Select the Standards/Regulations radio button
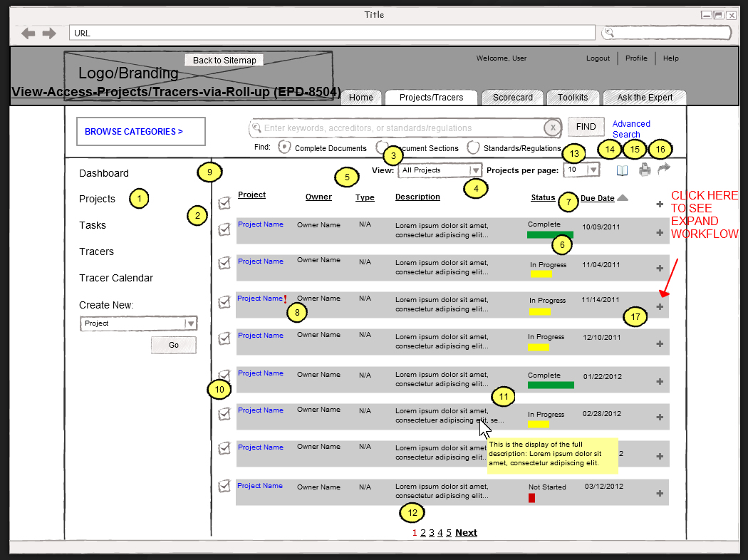 pos(473,147)
